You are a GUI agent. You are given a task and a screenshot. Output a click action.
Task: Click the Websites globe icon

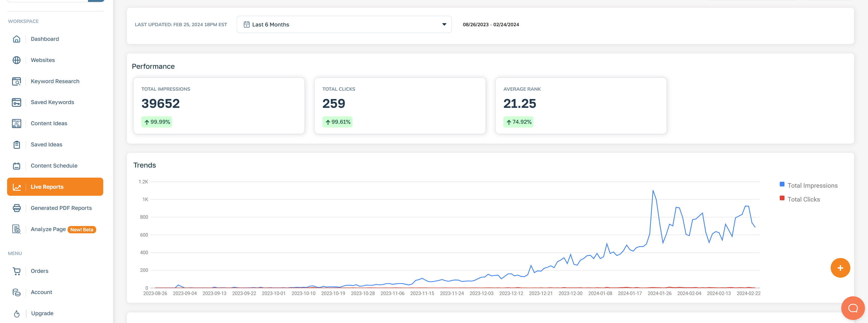pyautogui.click(x=16, y=60)
